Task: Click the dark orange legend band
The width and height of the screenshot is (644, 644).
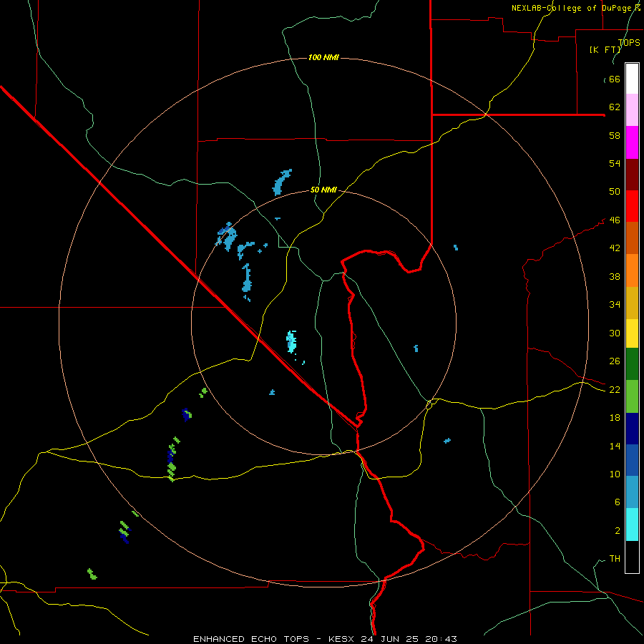Action: pyautogui.click(x=632, y=238)
